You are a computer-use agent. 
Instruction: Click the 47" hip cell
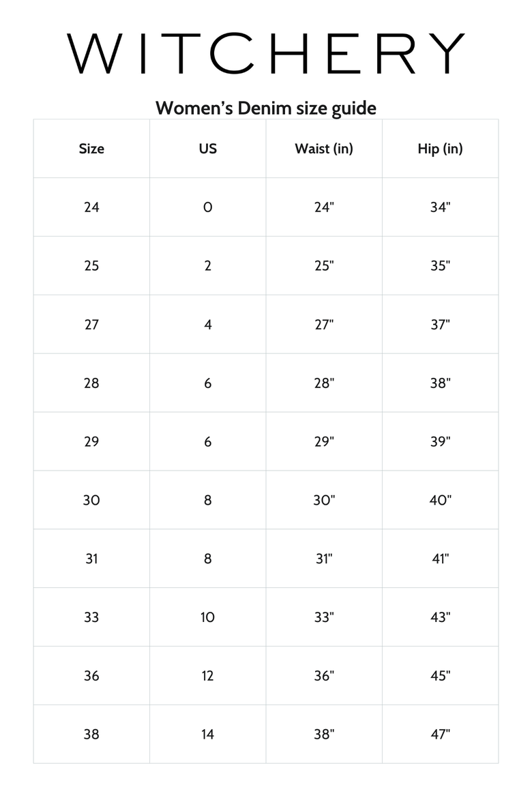click(x=441, y=734)
